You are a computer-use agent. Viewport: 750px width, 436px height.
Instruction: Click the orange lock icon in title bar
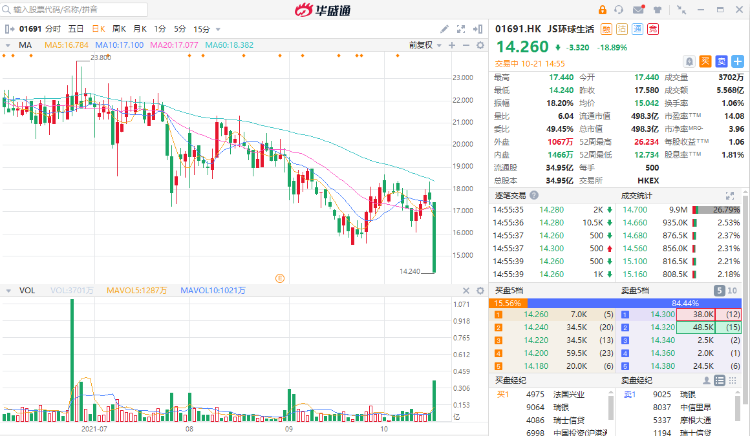(x=602, y=10)
